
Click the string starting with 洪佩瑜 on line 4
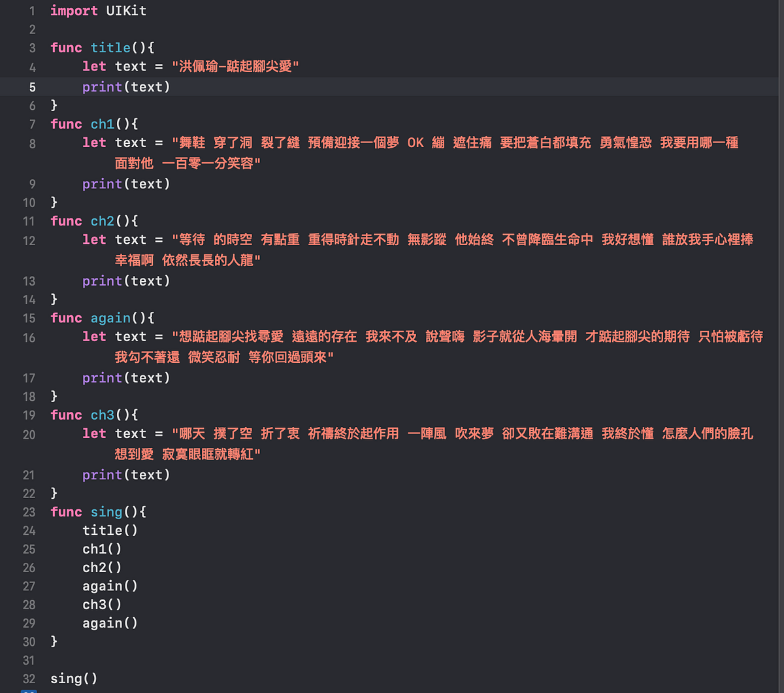point(235,66)
